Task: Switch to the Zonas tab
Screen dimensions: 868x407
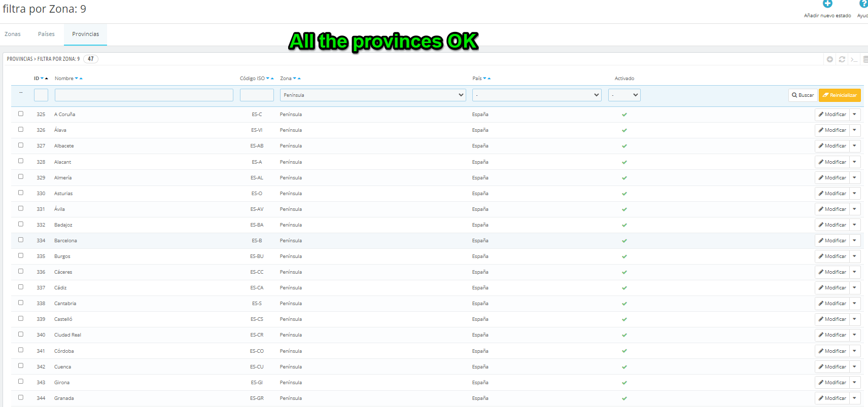Action: tap(13, 34)
